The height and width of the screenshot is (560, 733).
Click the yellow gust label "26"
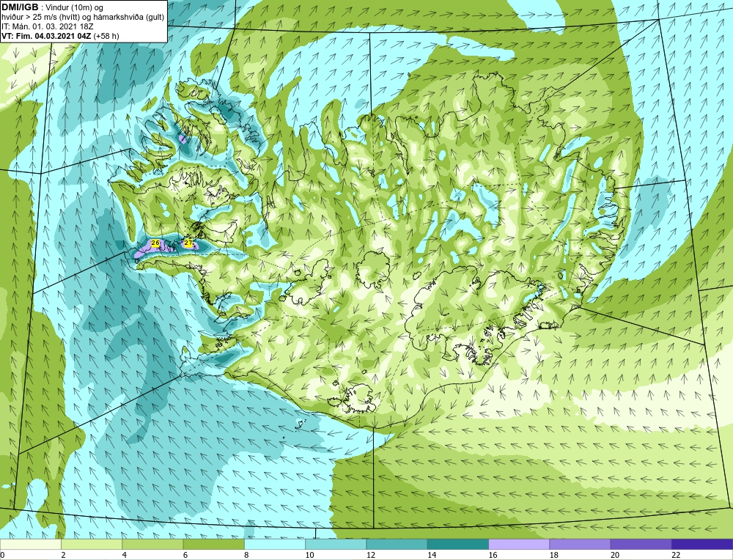(155, 243)
